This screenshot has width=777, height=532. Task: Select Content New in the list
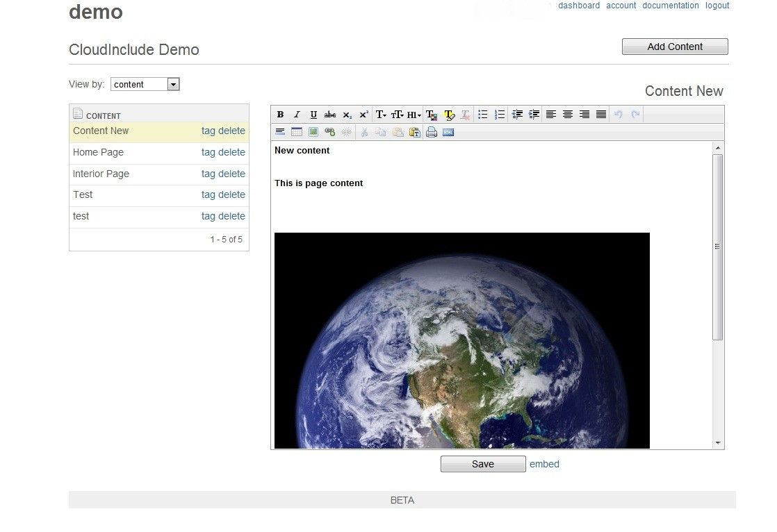(101, 131)
